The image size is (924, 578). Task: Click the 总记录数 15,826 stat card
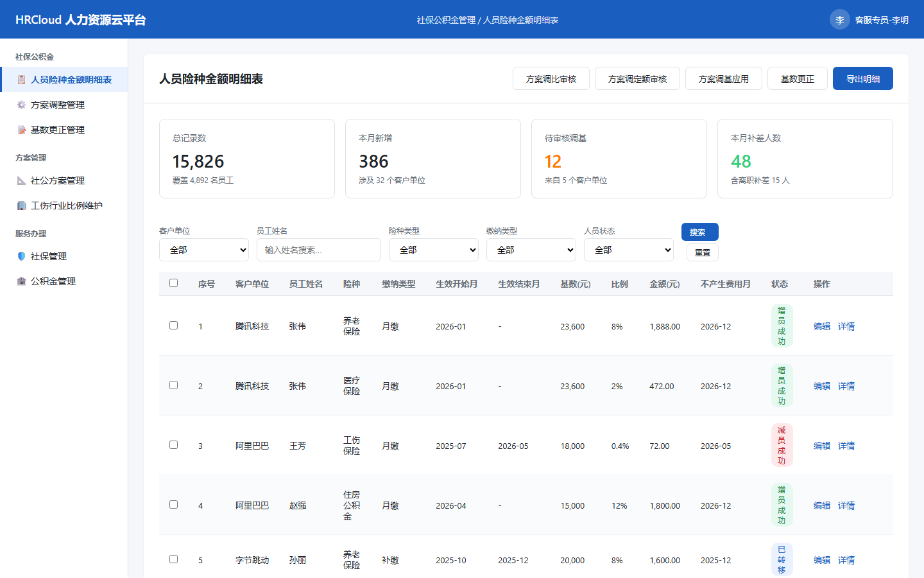tap(247, 159)
